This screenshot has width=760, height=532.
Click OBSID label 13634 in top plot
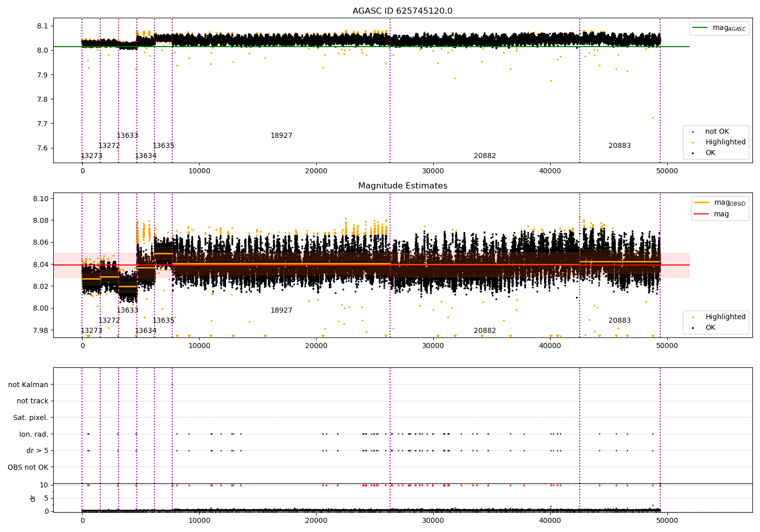(146, 156)
